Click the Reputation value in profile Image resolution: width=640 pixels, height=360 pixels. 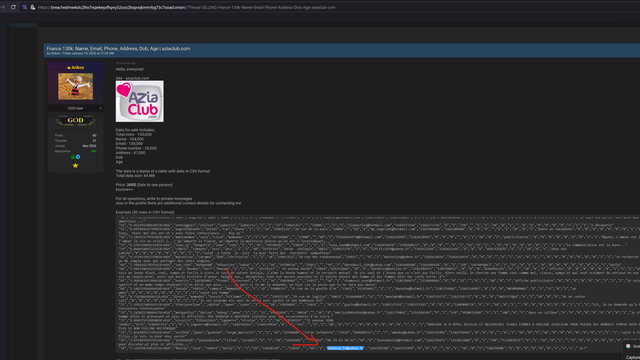coord(93,151)
